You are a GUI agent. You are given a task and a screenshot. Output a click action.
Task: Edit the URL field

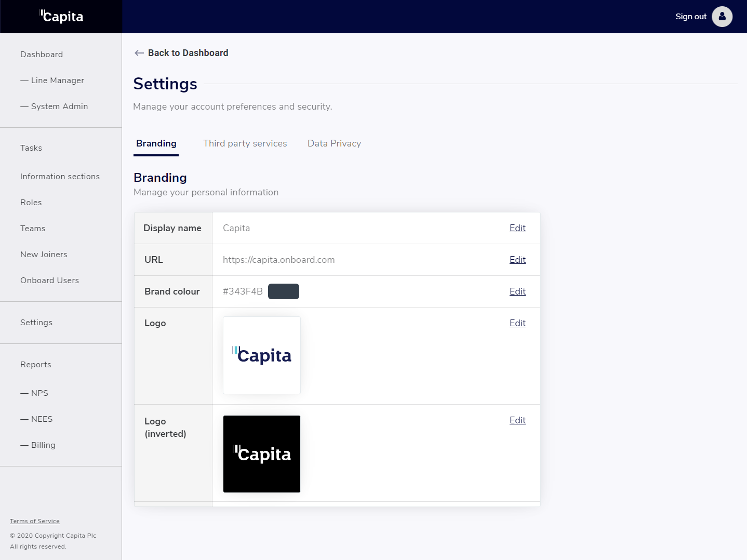pos(517,260)
